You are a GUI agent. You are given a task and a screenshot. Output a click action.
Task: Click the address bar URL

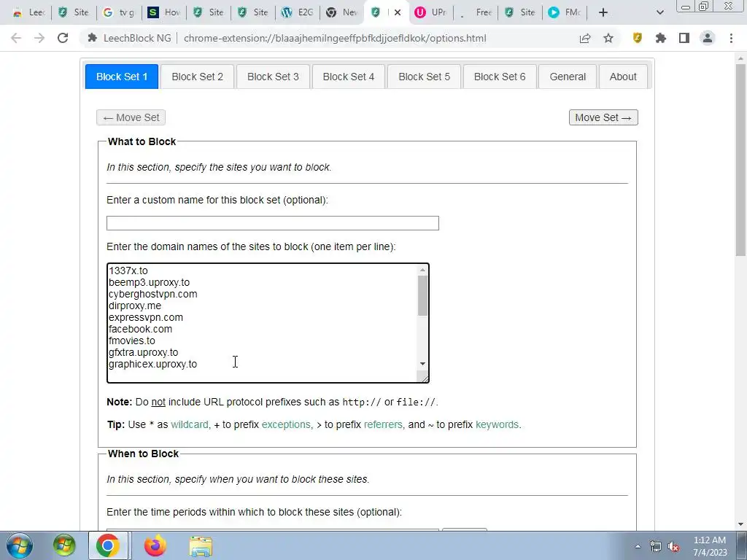pyautogui.click(x=335, y=38)
